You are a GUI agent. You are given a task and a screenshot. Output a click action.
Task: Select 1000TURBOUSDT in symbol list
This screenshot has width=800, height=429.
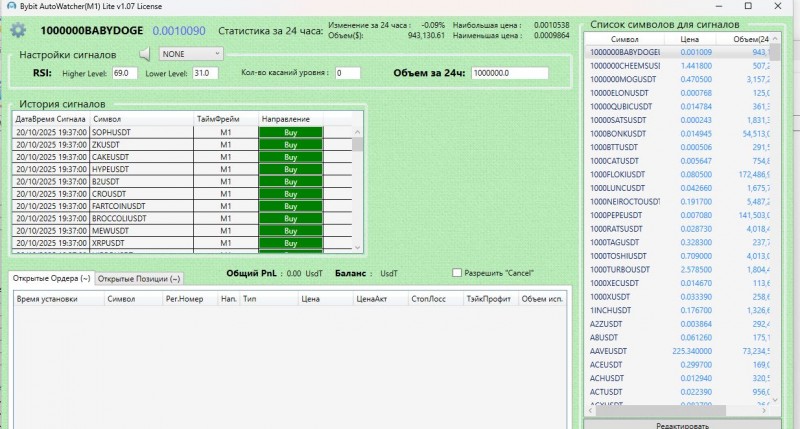click(678, 269)
